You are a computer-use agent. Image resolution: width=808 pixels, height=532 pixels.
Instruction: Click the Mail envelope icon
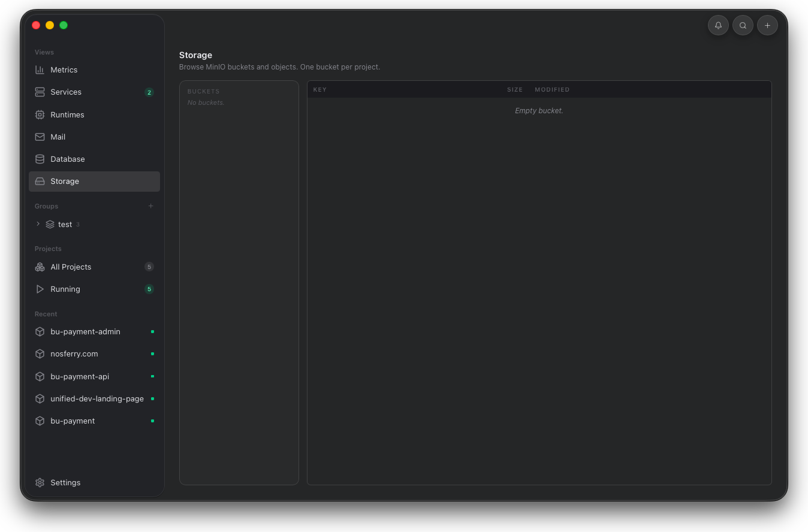pos(40,137)
